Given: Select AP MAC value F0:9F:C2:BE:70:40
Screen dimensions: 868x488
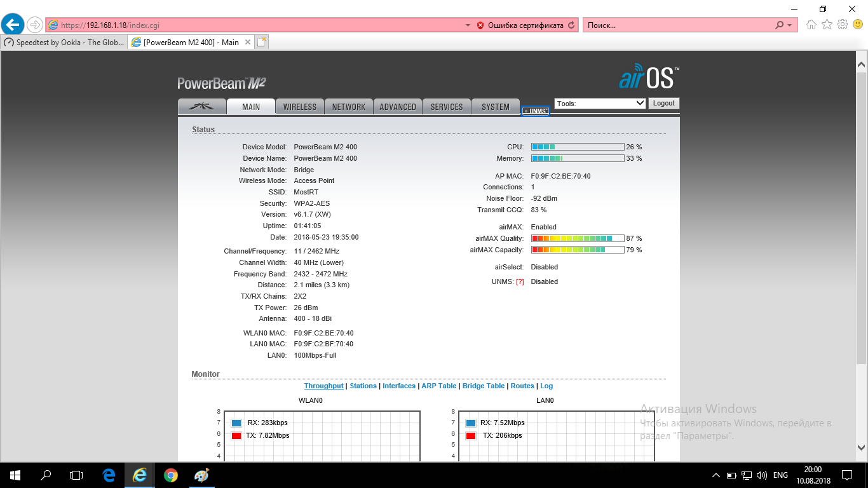Looking at the screenshot, I should click(x=560, y=176).
